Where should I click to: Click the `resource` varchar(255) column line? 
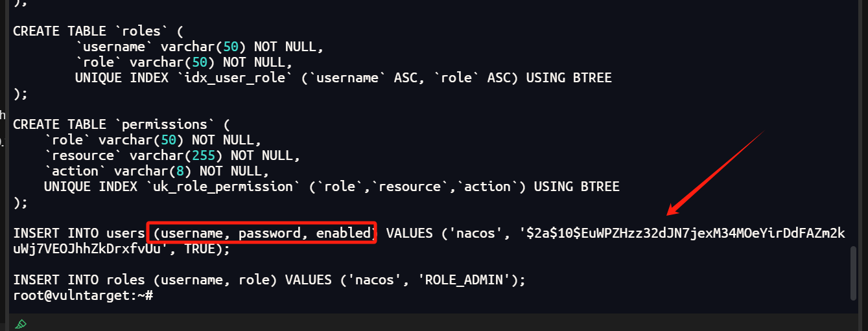pyautogui.click(x=172, y=155)
